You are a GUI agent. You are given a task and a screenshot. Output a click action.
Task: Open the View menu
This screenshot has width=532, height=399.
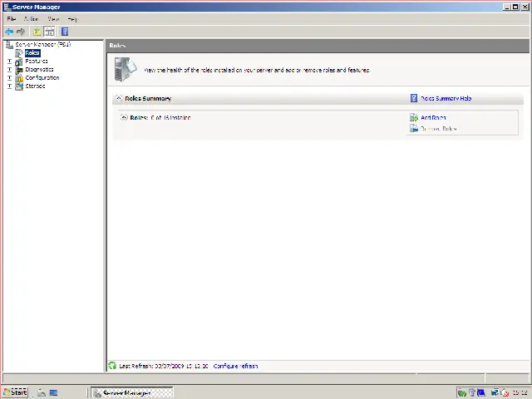[x=53, y=19]
